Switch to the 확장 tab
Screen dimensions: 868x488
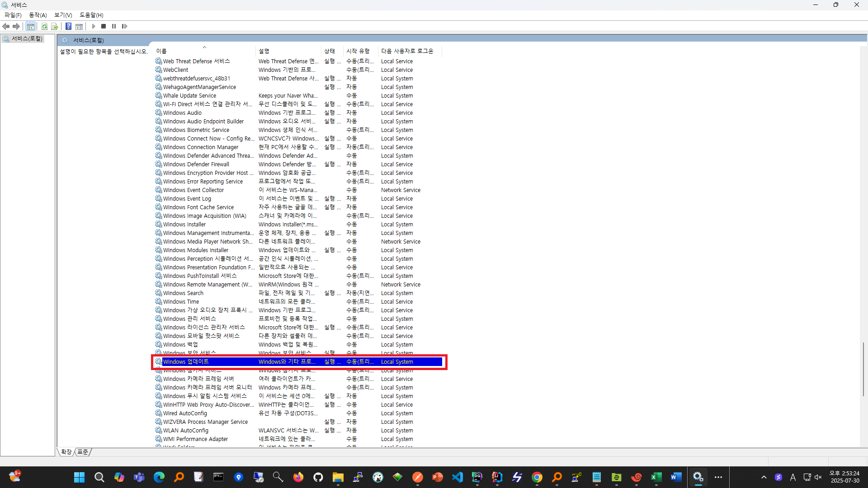pos(66,452)
